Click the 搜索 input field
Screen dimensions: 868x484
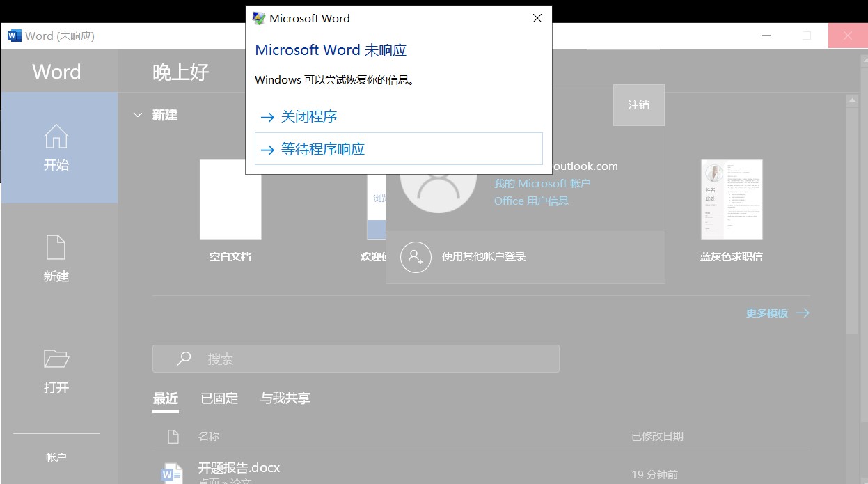point(356,359)
